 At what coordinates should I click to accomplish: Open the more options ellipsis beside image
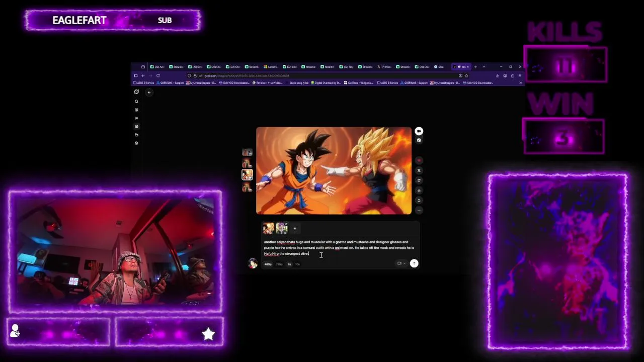click(x=419, y=210)
